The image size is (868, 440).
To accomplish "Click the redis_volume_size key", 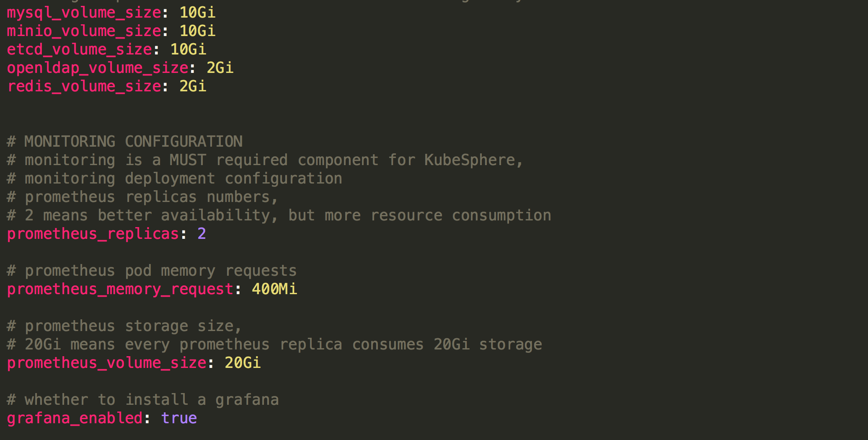I will 84,86.
